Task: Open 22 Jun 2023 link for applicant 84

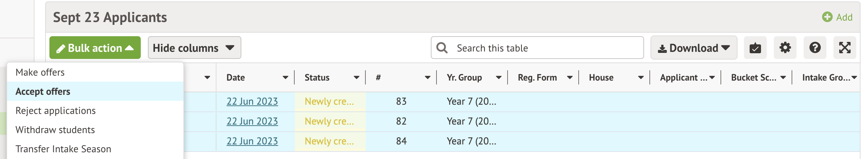Action: point(252,141)
